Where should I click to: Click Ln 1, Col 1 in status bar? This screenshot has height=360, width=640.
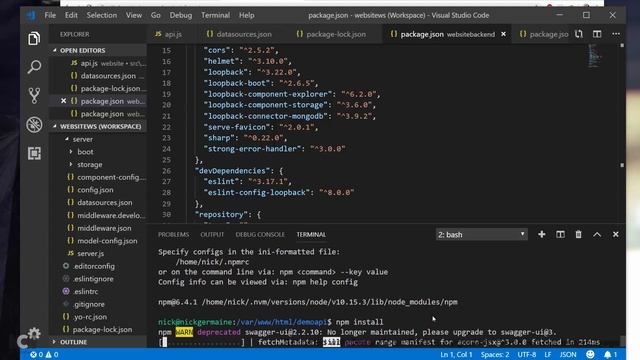point(456,354)
